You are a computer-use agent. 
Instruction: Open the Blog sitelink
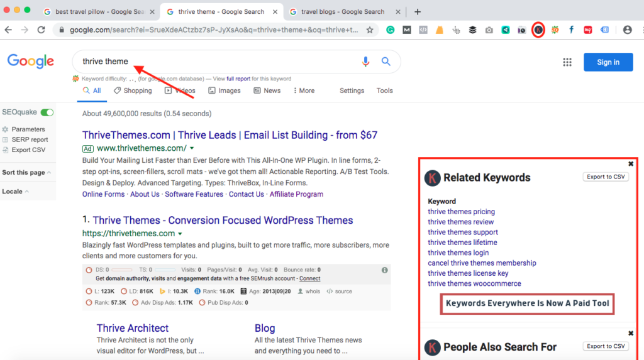[265, 328]
